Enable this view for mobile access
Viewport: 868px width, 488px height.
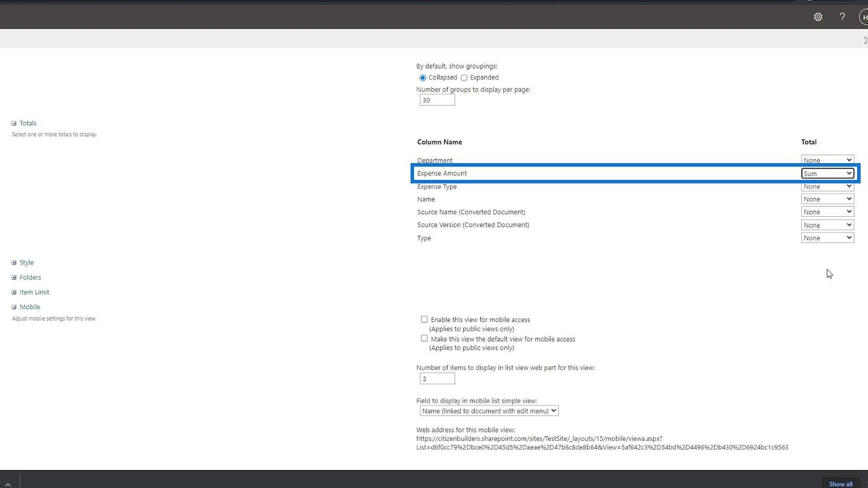tap(424, 319)
